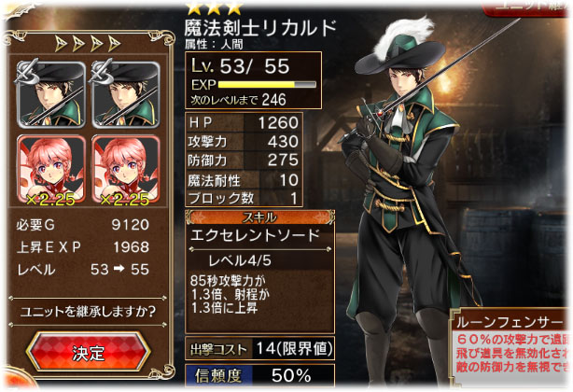Select second pink-haired fairy ×2.25 icon
Image resolution: width=573 pixels, height=392 pixels.
(x=126, y=170)
